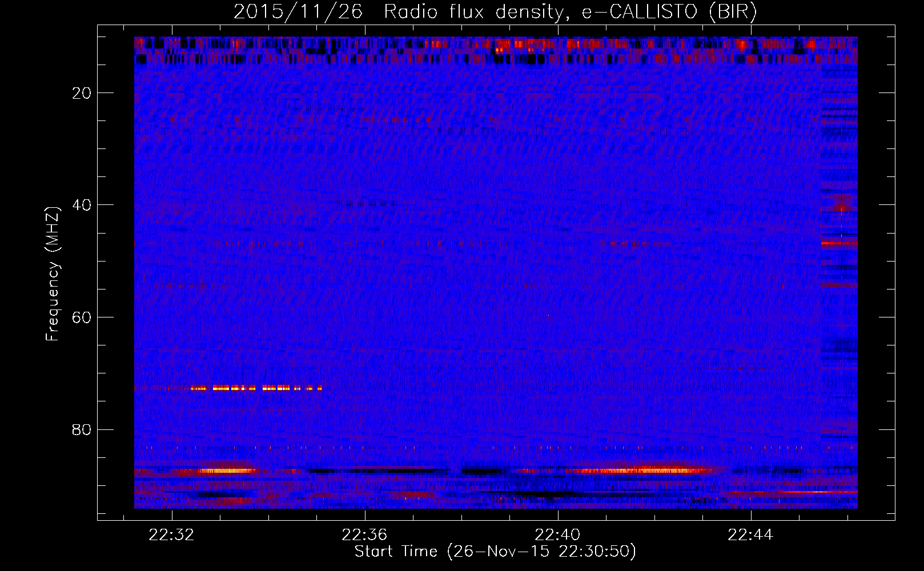Image resolution: width=924 pixels, height=571 pixels.
Task: Click the 22:32 time tick label
Action: click(x=171, y=535)
